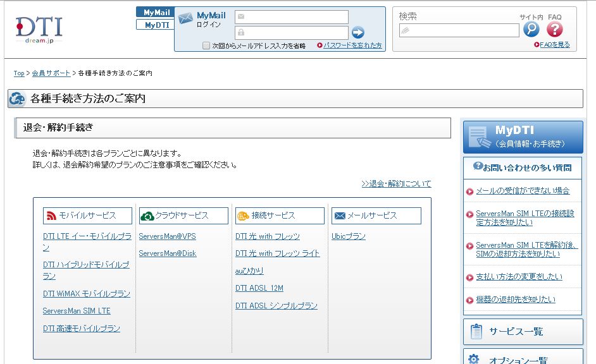Click the blue Mail Service envelope heading
The height and width of the screenshot is (364, 596).
[376, 215]
